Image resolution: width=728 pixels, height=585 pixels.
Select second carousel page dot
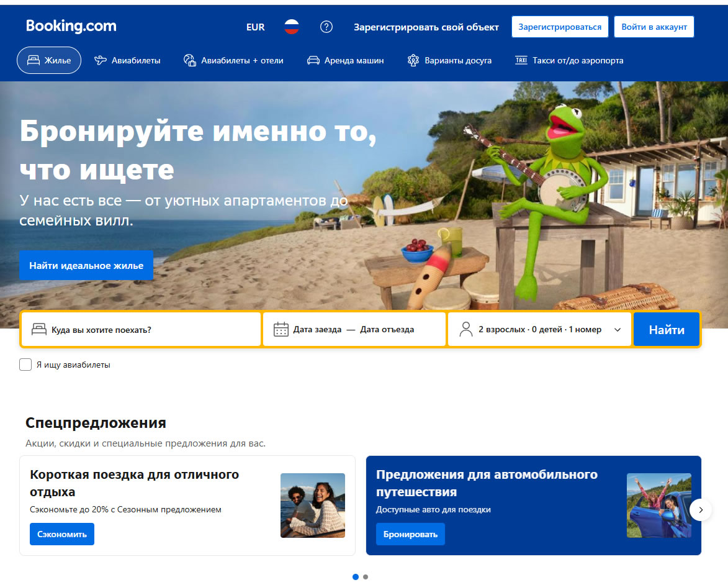(x=366, y=577)
